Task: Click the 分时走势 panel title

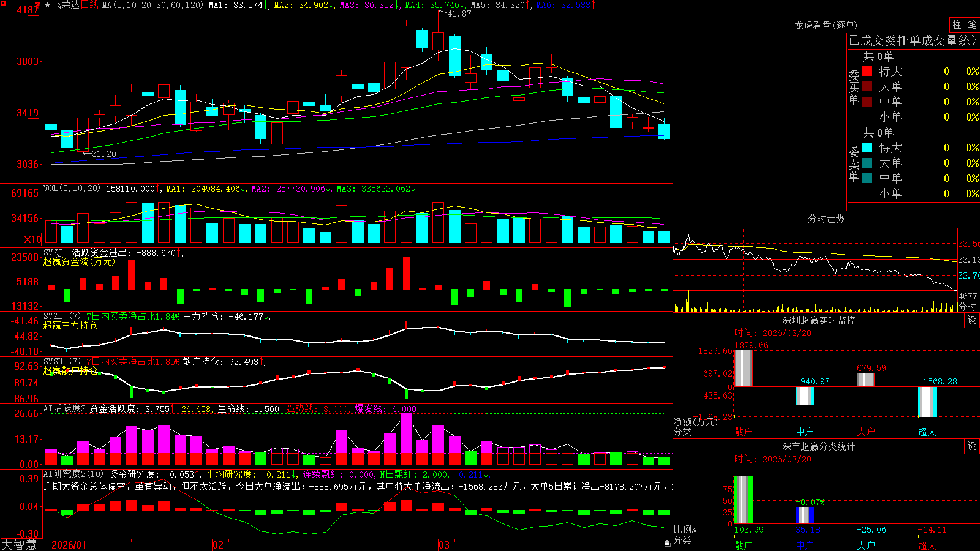Action: click(826, 219)
